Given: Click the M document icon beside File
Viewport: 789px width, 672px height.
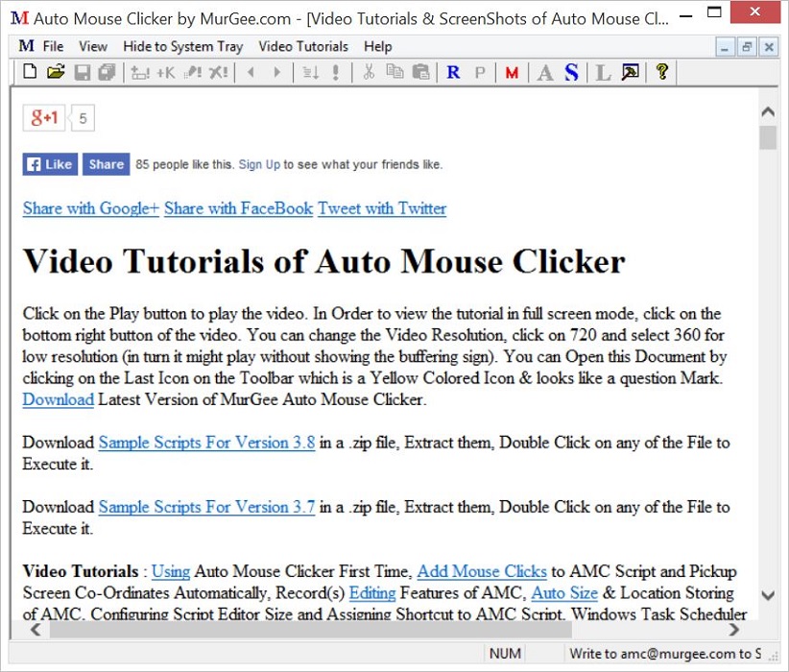Looking at the screenshot, I should (x=26, y=46).
